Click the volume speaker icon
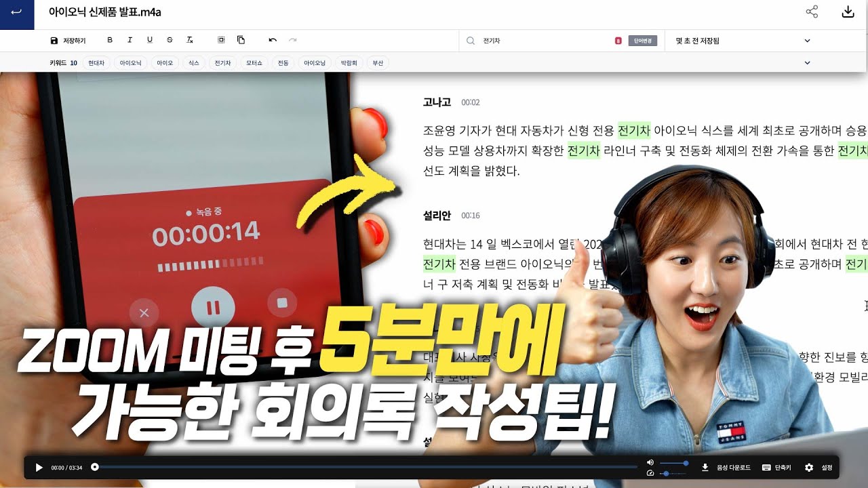Viewport: 868px width, 488px height. click(x=650, y=462)
